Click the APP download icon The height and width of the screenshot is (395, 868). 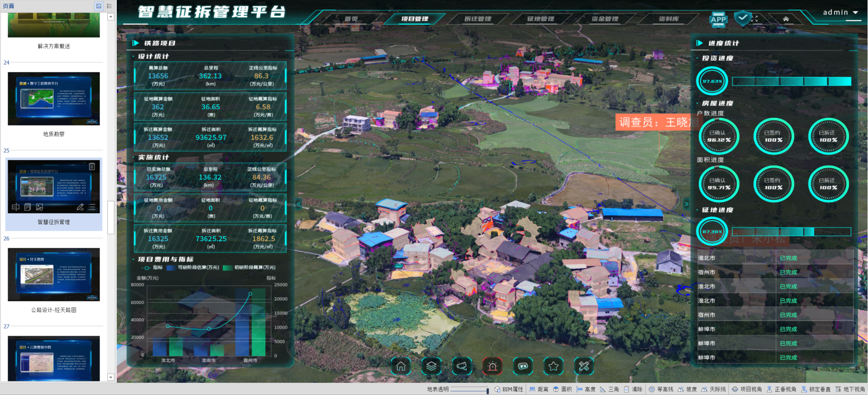tap(718, 19)
